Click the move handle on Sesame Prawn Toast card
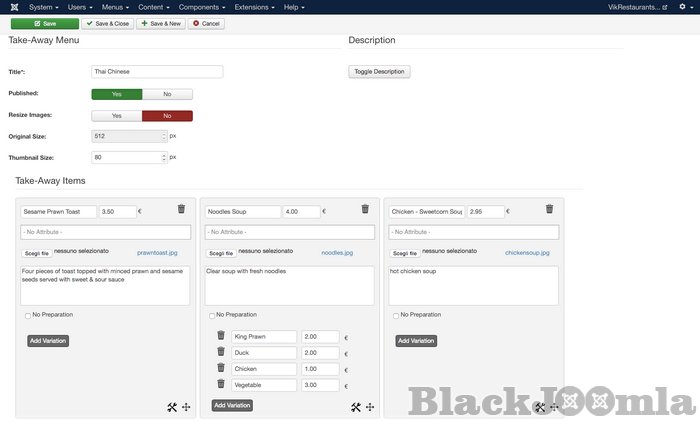This screenshot has height=421, width=700. click(x=186, y=407)
